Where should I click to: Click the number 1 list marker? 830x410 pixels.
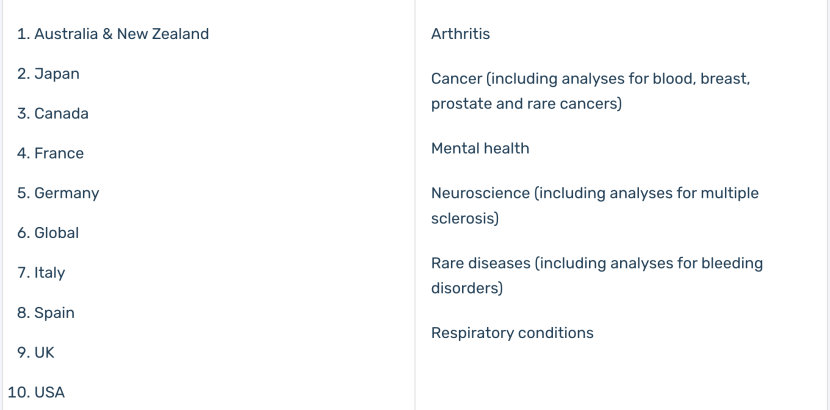(x=24, y=34)
